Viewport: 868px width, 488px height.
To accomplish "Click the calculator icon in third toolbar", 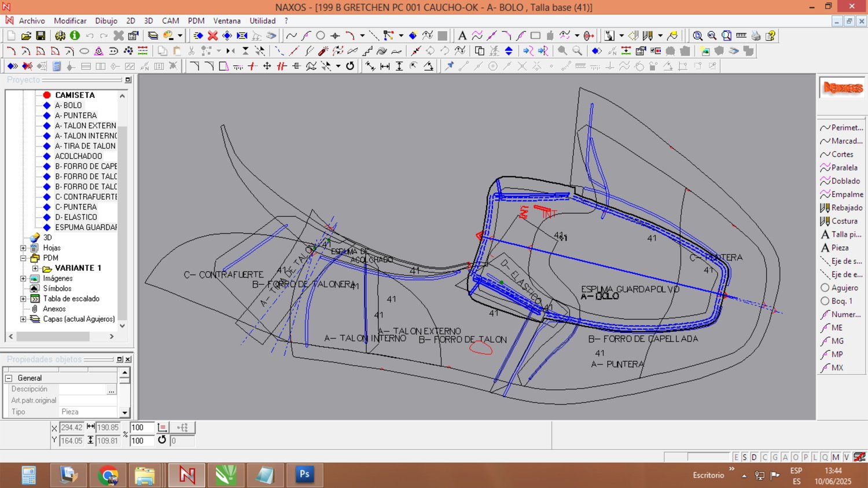I will pos(56,66).
